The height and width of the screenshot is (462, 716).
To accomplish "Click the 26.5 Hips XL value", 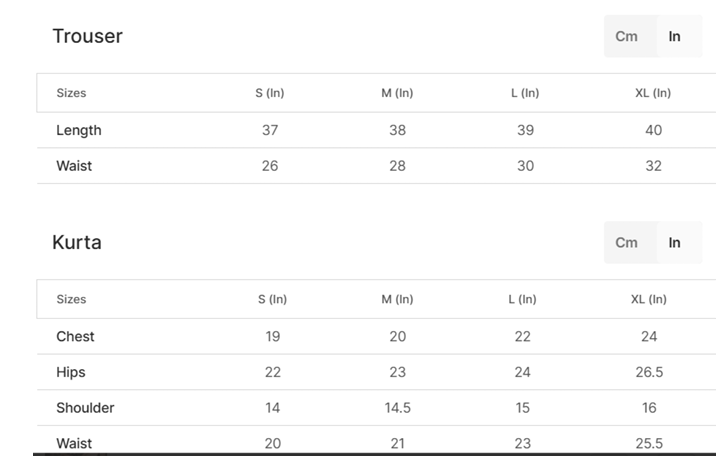I will [x=649, y=372].
